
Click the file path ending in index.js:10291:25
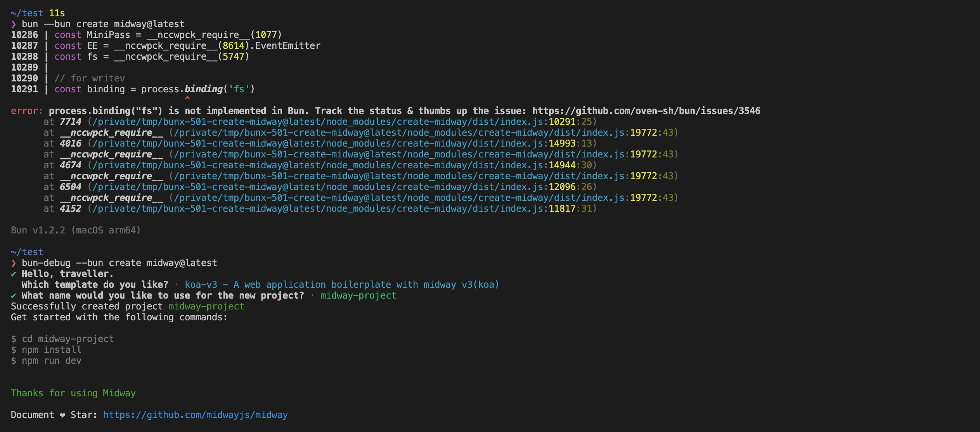[x=342, y=122]
